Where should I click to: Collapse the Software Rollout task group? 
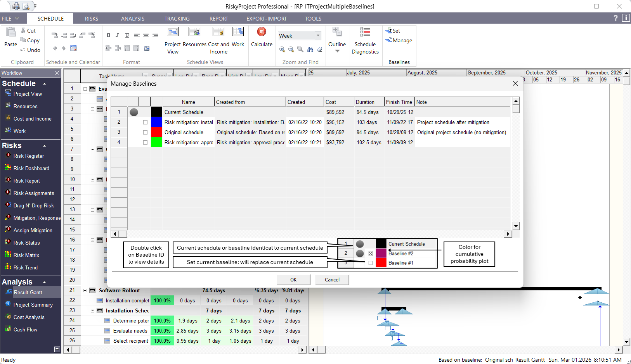tap(85, 290)
